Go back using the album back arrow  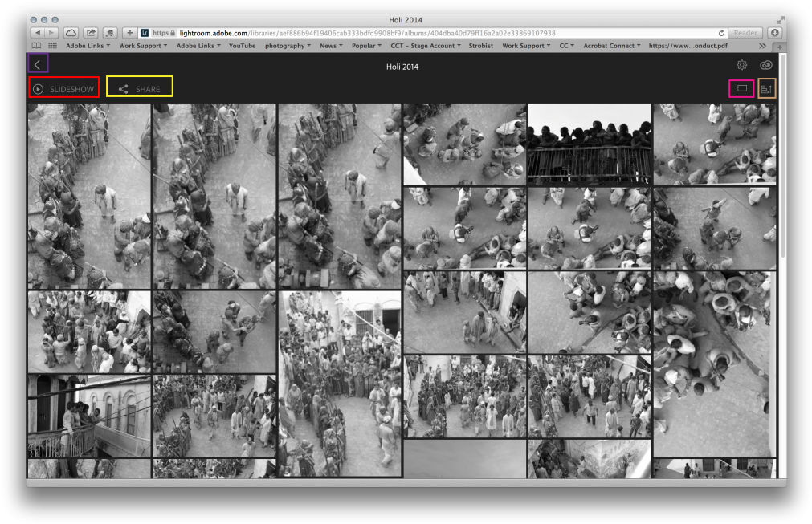[38, 63]
